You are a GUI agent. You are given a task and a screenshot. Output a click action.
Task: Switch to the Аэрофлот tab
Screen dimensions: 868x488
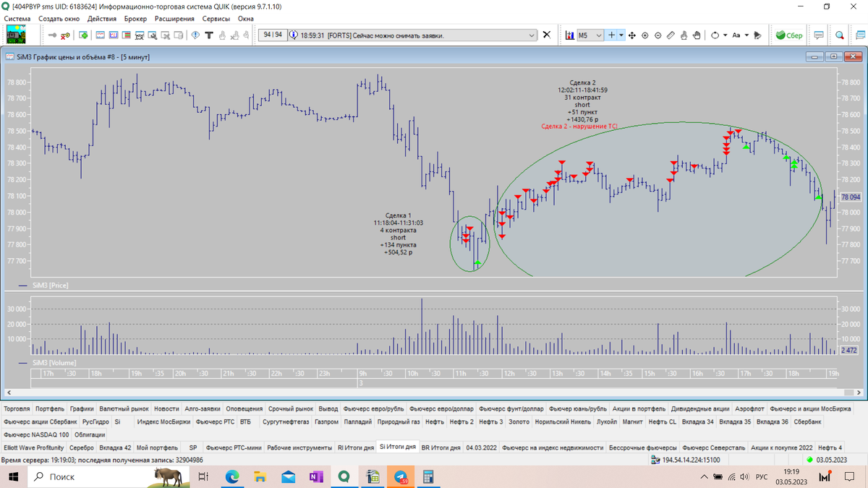(x=749, y=408)
